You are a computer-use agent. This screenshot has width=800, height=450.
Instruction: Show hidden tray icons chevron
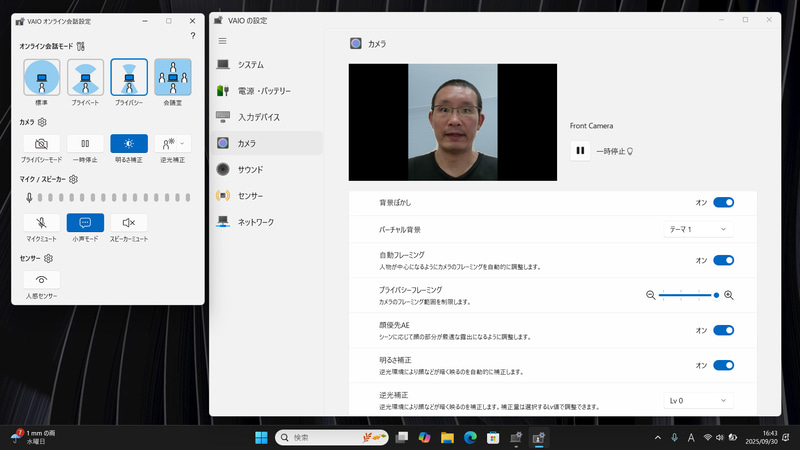click(658, 437)
